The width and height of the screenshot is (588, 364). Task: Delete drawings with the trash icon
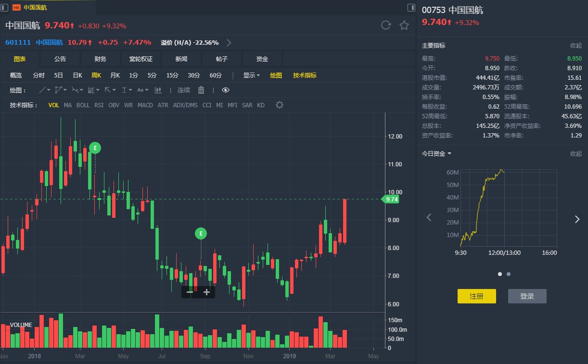201,90
